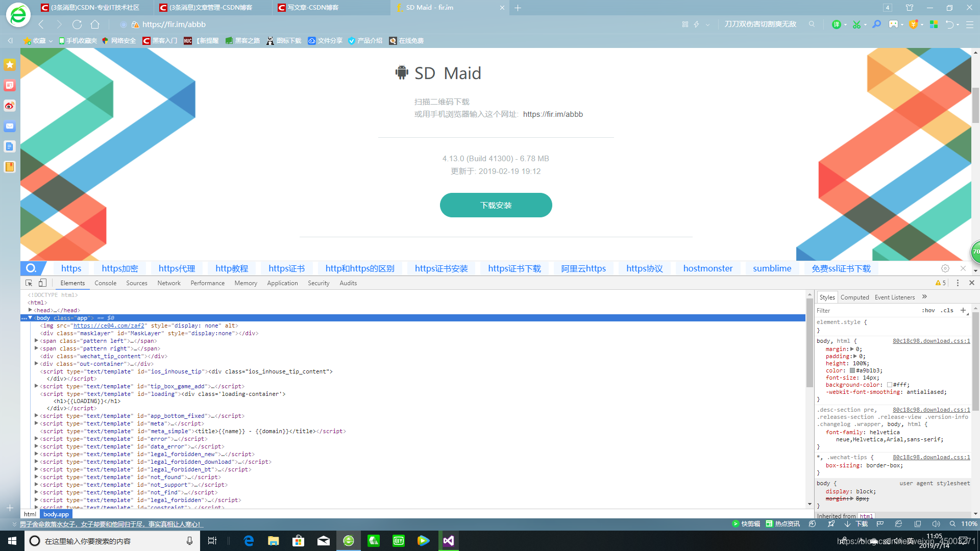Image resolution: width=980 pixels, height=551 pixels.
Task: Show more Styles pane tabs chevron
Action: pos(924,297)
